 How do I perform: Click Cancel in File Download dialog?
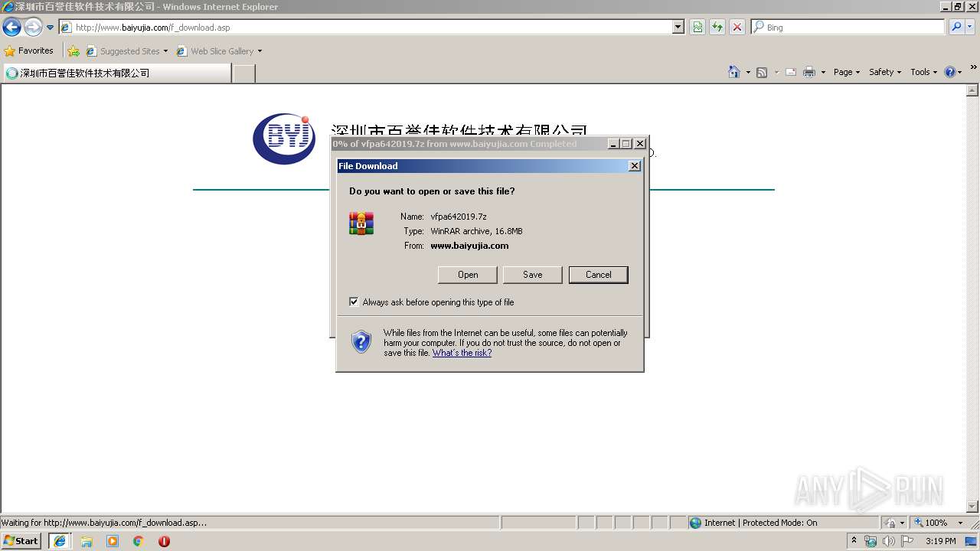(599, 275)
